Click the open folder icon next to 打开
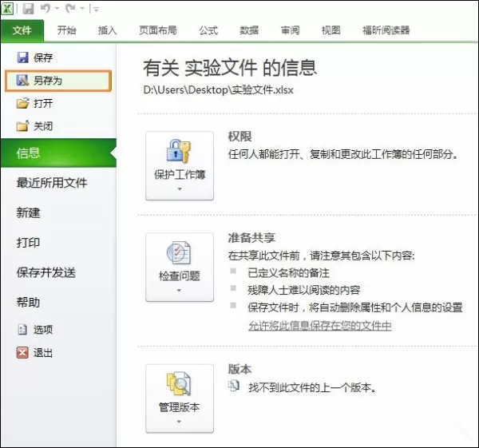479x448 pixels. [x=22, y=103]
